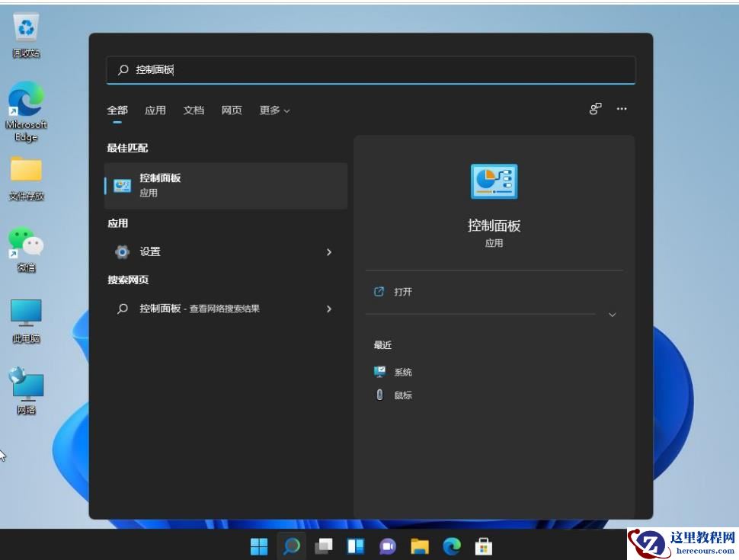
Task: Open the Chat icon on the taskbar
Action: tap(388, 546)
